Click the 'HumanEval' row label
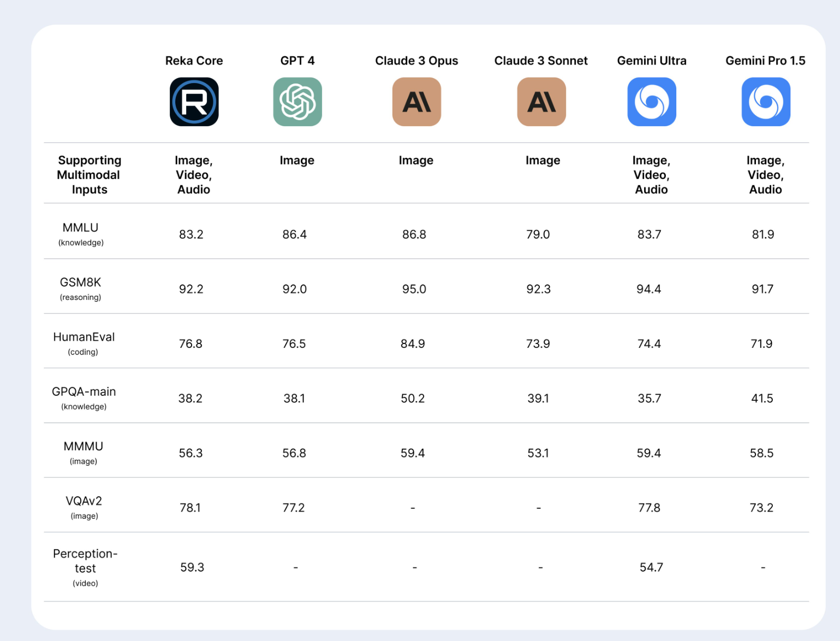 tap(84, 337)
